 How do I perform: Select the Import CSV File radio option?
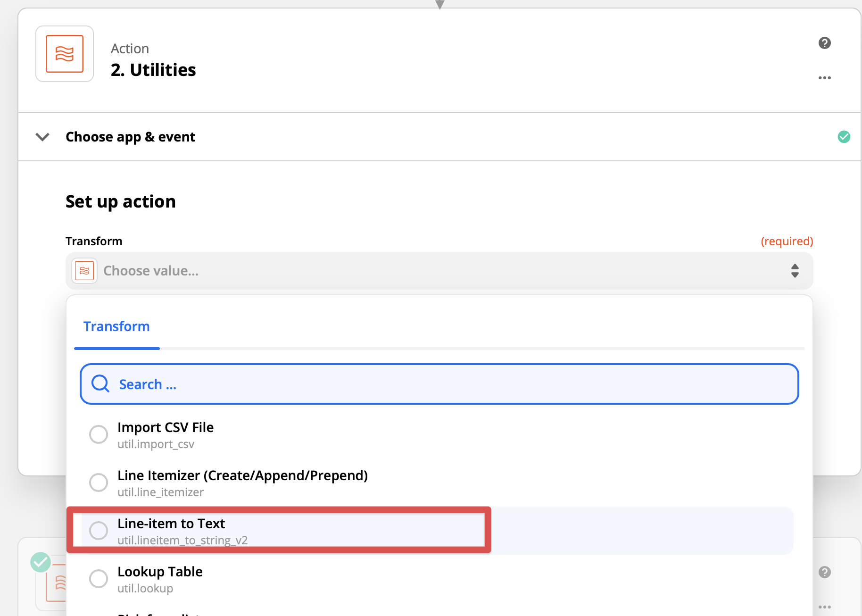(x=99, y=434)
